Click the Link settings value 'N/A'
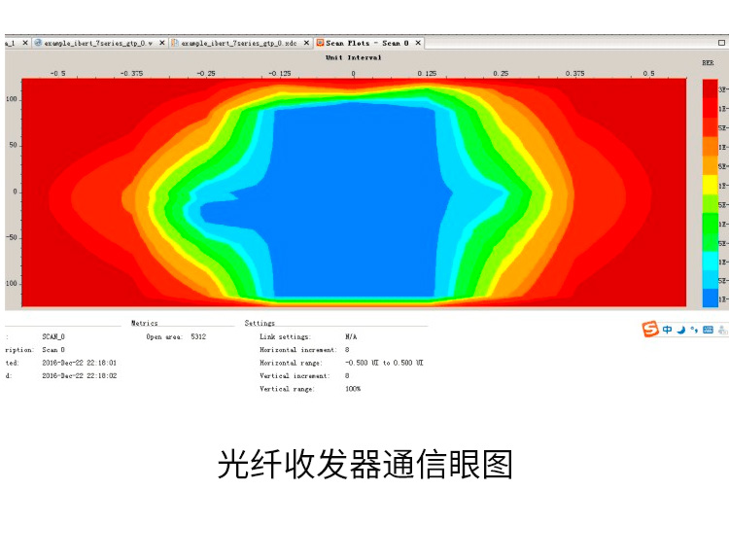The width and height of the screenshot is (729, 560). [351, 336]
